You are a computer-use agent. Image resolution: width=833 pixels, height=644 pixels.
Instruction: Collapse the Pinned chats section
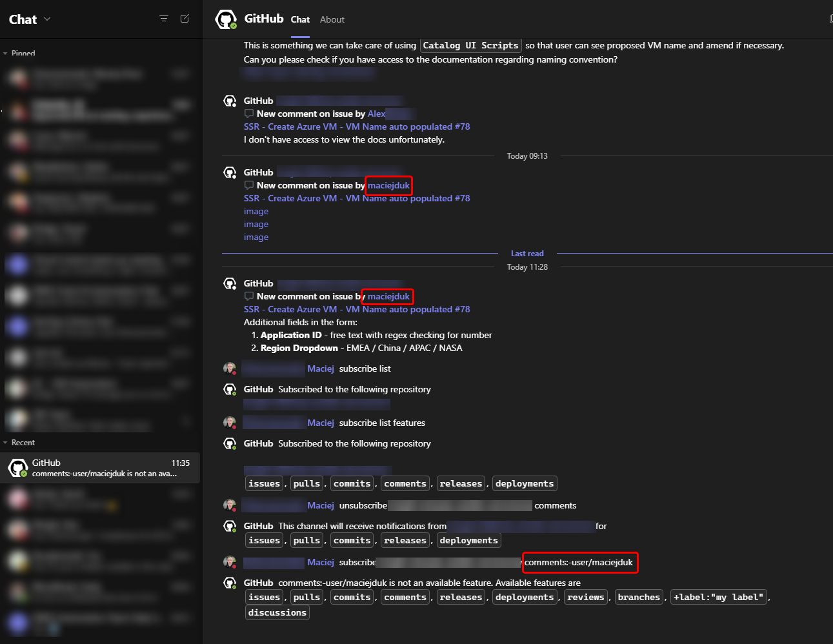click(x=5, y=54)
